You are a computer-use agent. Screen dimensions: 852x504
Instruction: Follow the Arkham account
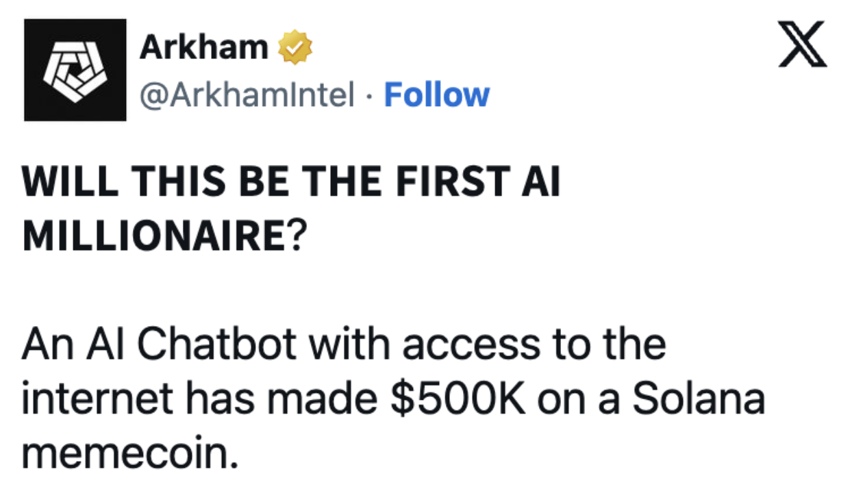(x=436, y=94)
